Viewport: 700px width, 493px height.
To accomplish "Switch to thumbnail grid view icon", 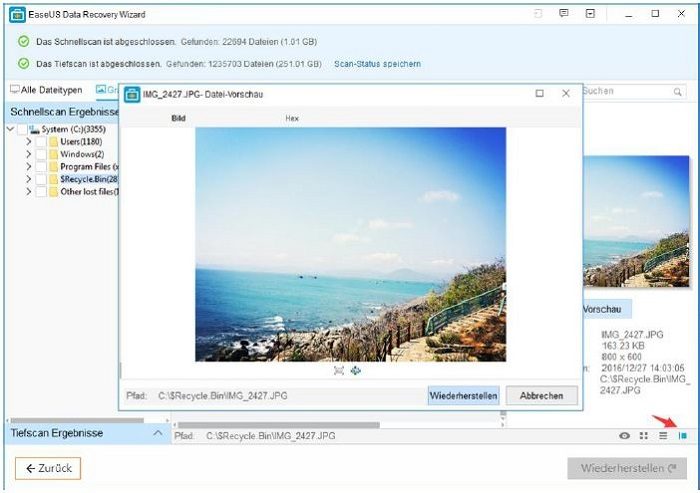I will pos(644,436).
